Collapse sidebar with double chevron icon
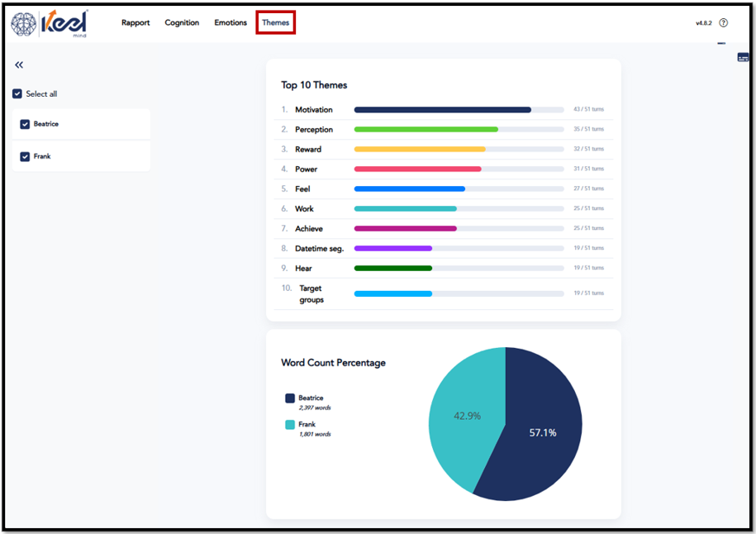Viewport: 756px width, 534px height. 19,64
